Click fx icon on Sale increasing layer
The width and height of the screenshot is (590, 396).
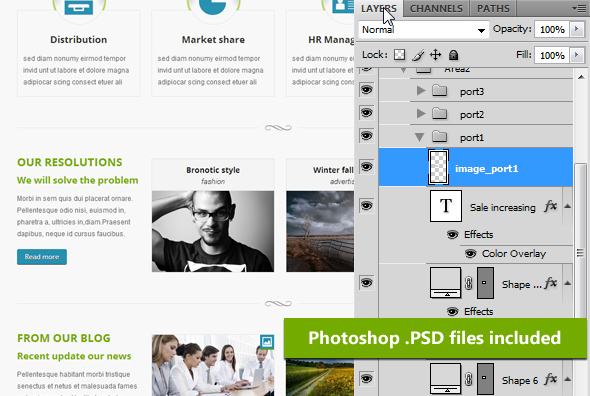pos(550,206)
